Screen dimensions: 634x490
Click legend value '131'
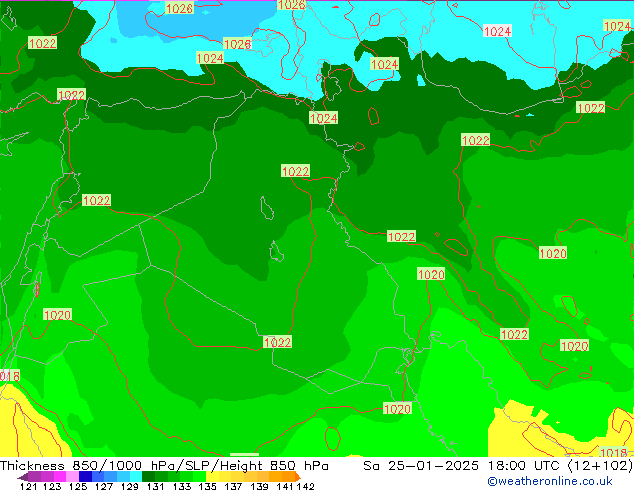155,486
